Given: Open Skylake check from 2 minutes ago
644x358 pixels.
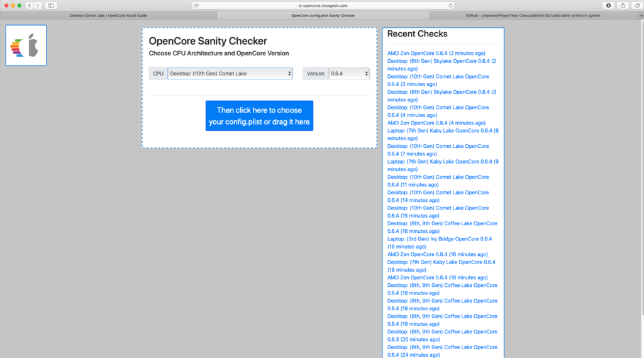Looking at the screenshot, I should click(x=441, y=65).
